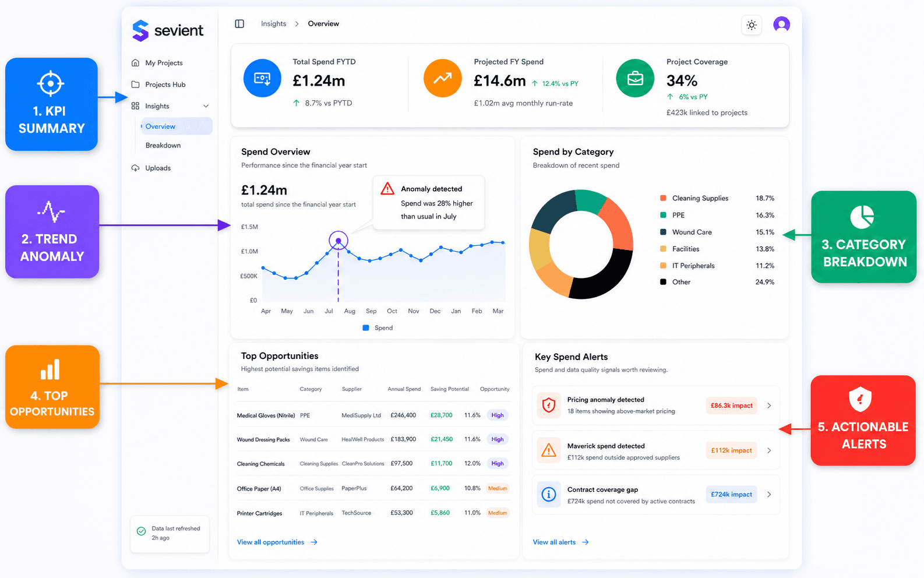The height and width of the screenshot is (578, 924).
Task: Click the £28,700 saving potential value
Action: pos(441,415)
